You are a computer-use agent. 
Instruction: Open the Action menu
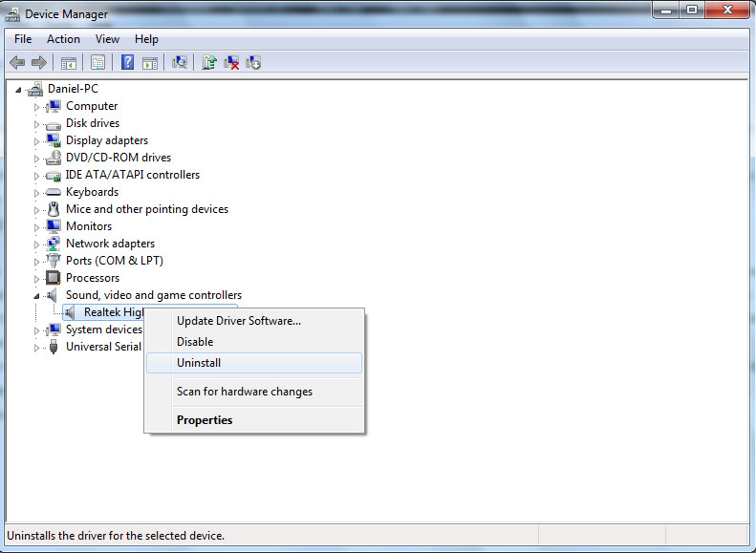pyautogui.click(x=63, y=39)
